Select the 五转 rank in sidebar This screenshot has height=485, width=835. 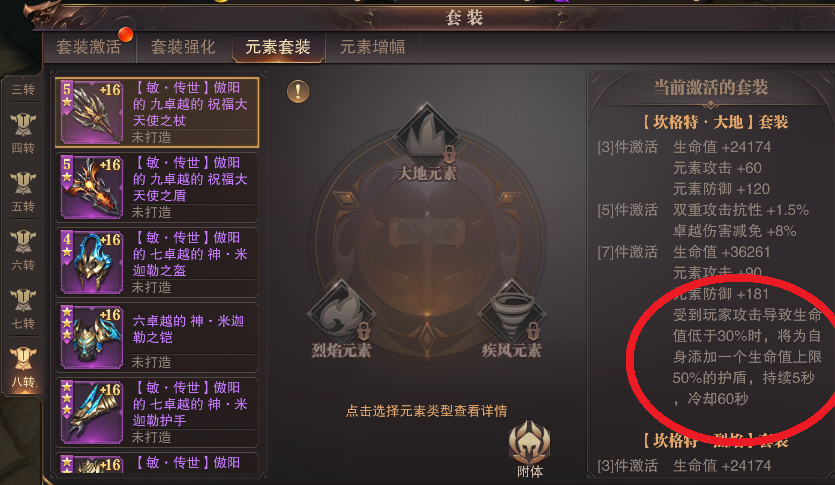(23, 191)
